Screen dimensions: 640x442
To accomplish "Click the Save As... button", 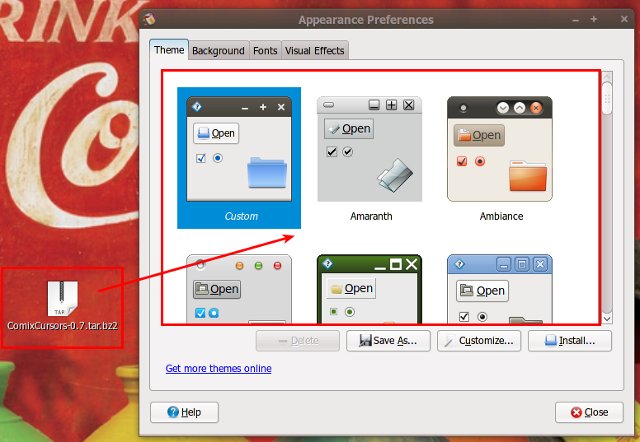I will [x=388, y=341].
